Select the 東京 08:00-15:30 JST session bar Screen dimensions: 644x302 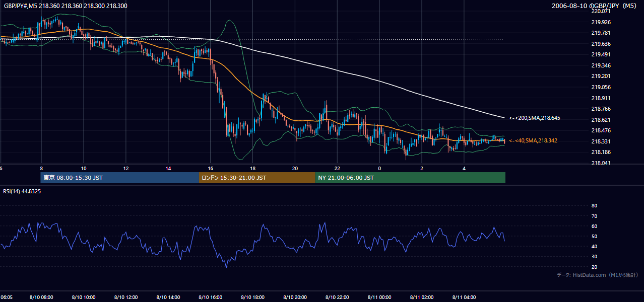[x=120, y=178]
